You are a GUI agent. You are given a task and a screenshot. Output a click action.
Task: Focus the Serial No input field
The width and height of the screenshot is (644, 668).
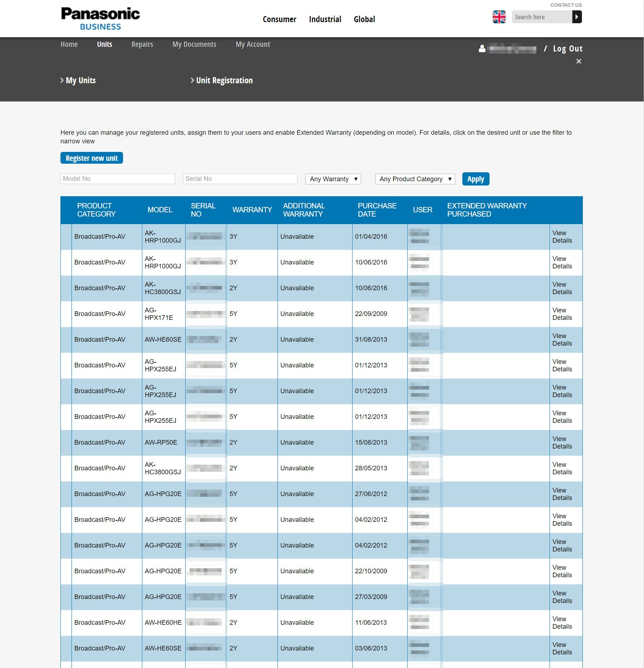click(240, 179)
